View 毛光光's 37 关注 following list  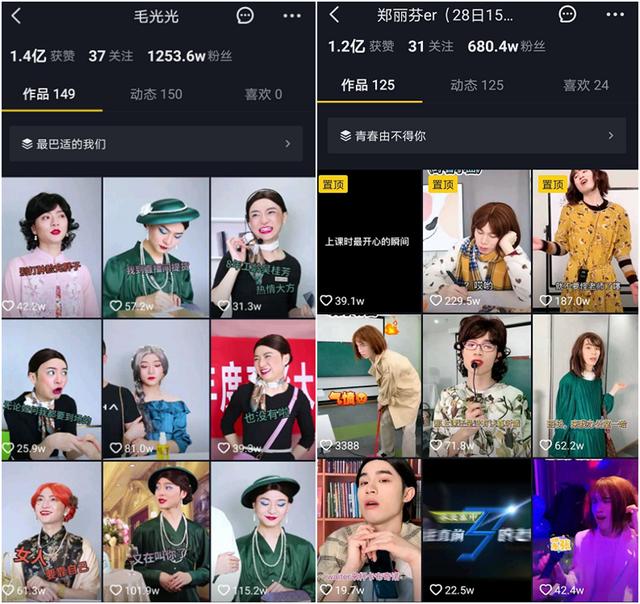109,56
